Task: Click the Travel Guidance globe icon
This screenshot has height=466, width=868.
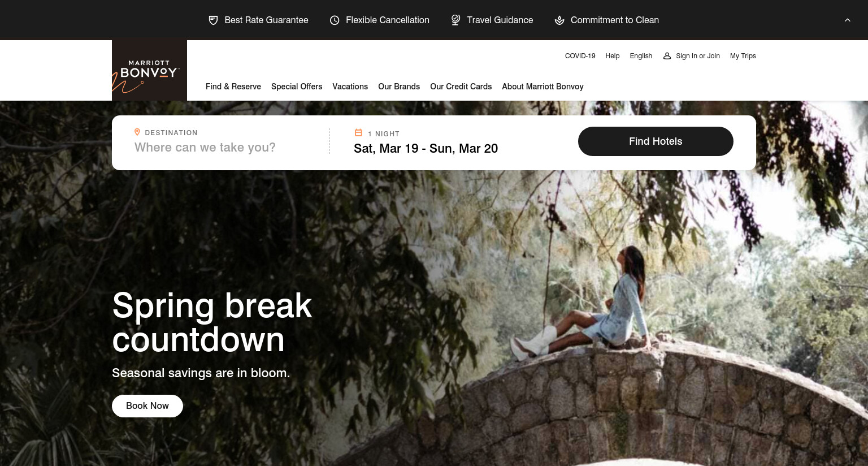Action: click(x=455, y=20)
